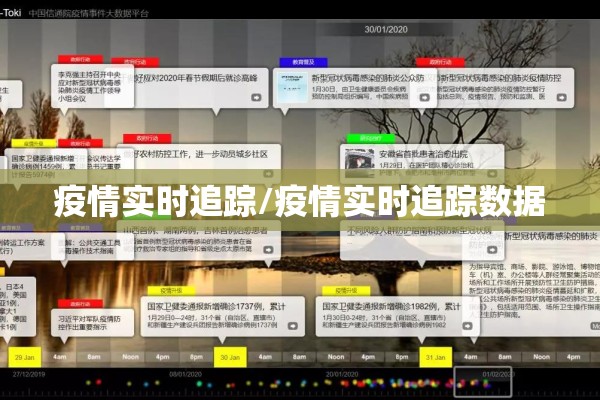Screen dimensions: 600x400
Task: Open 国家卫健委通报新增确诊1737例 title
Action: tap(216, 307)
